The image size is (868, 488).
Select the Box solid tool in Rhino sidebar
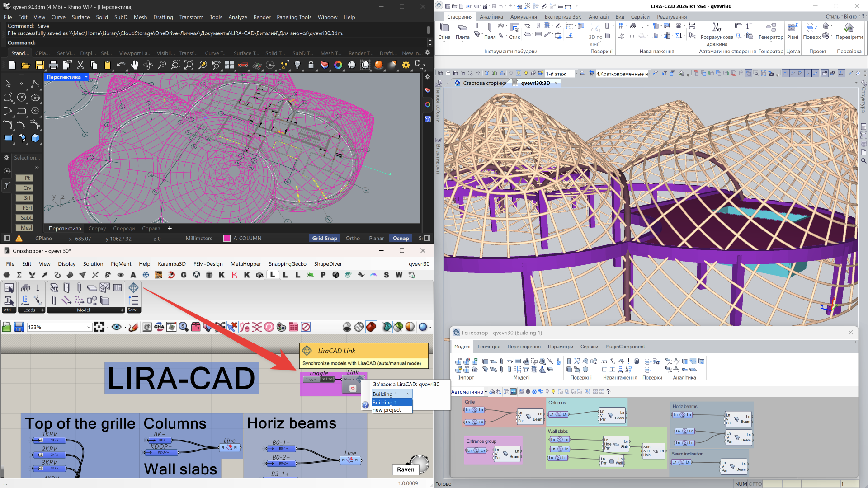pyautogui.click(x=35, y=138)
